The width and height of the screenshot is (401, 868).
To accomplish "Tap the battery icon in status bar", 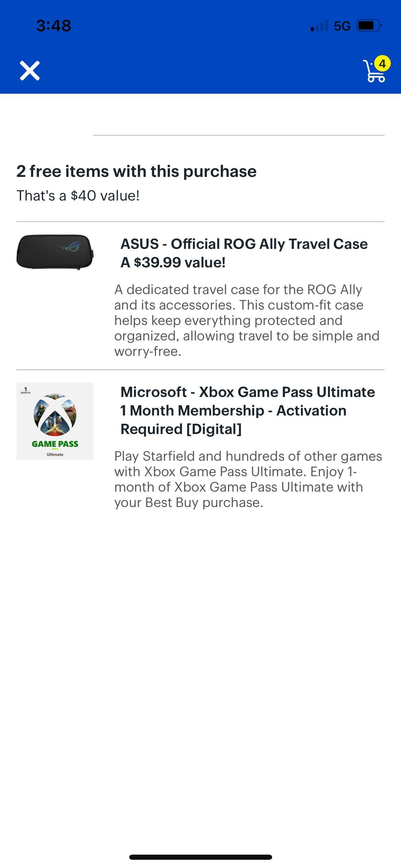I will (369, 26).
